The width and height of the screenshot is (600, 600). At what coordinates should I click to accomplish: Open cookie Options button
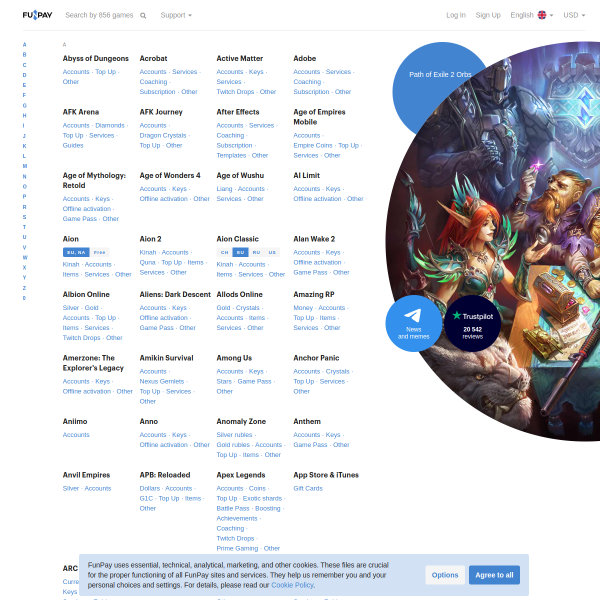point(445,575)
